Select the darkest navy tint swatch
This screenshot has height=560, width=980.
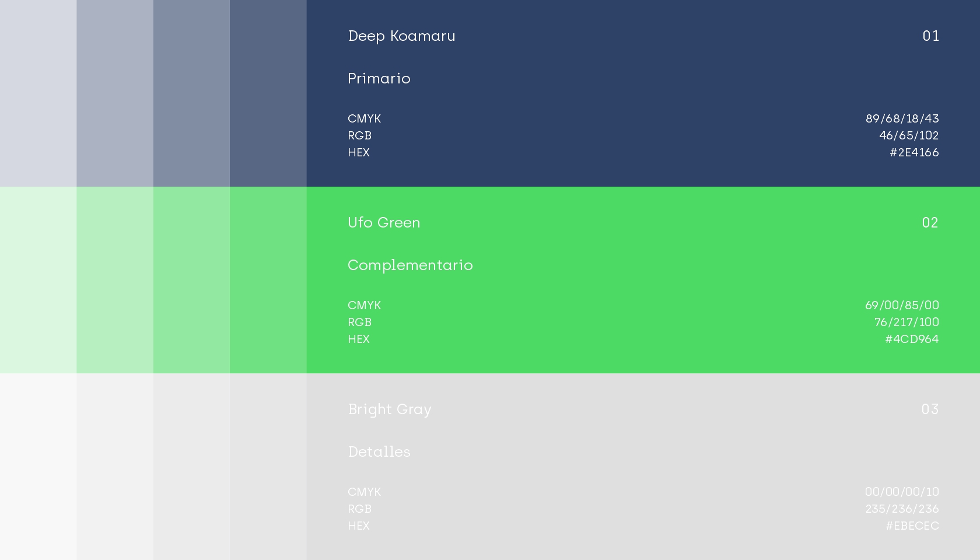[268, 93]
